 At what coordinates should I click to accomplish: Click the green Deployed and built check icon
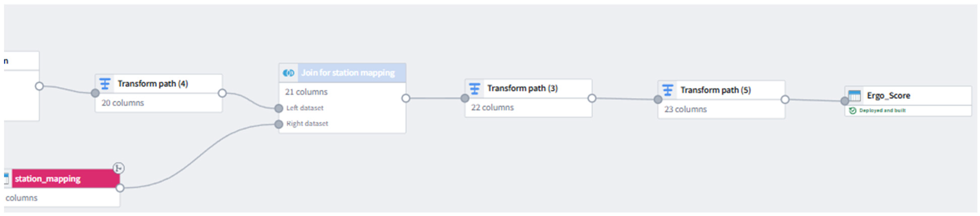pyautogui.click(x=853, y=110)
